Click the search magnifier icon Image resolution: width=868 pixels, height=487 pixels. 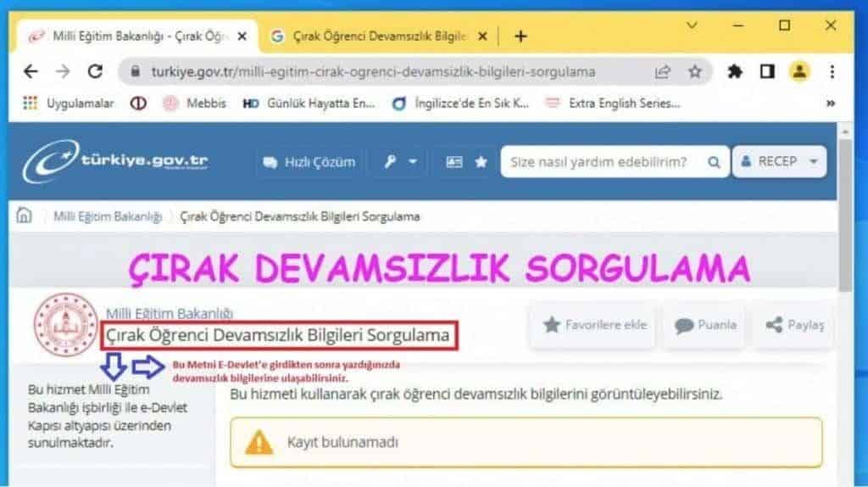click(714, 162)
